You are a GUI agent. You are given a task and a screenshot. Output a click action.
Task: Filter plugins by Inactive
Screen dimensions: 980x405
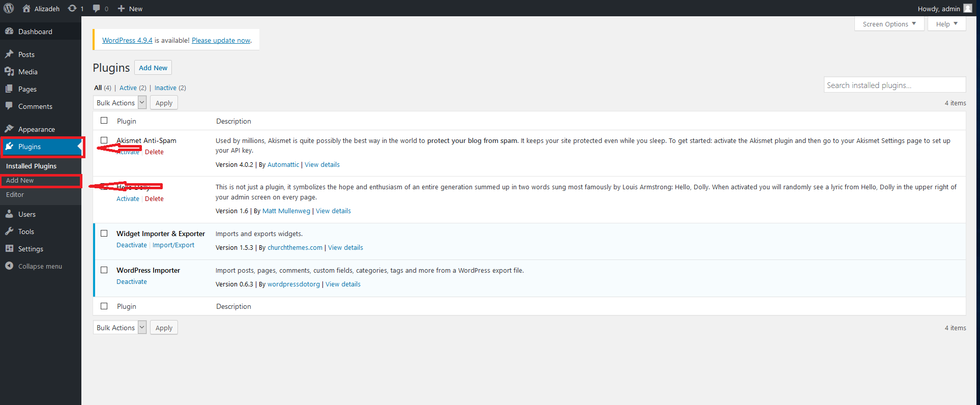click(x=165, y=88)
